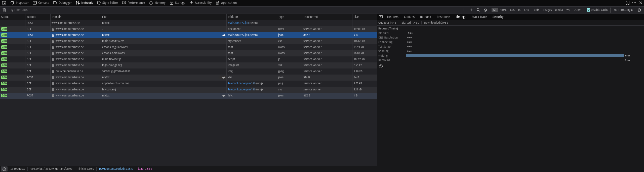This screenshot has height=172, width=644.
Task: Sort by Status column header
Action: [13, 17]
